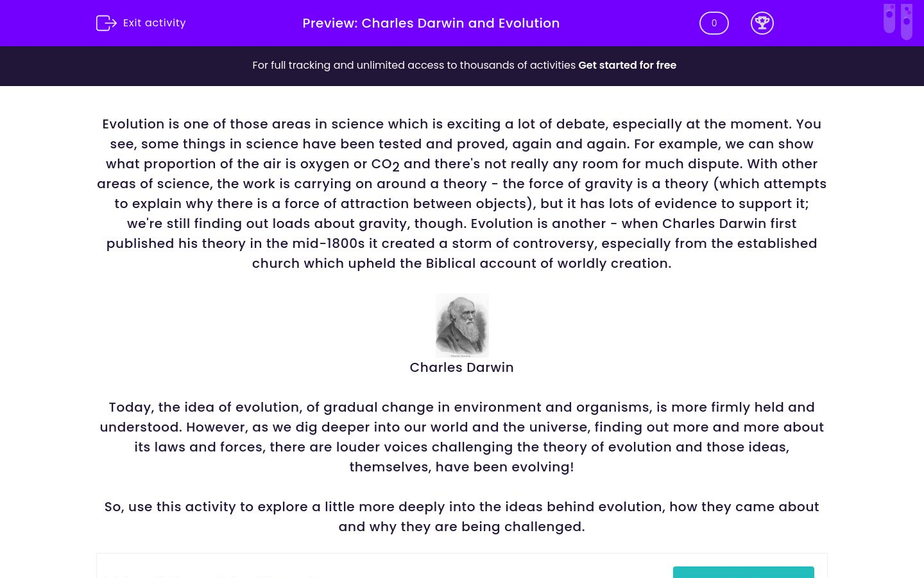Click the title "Preview: Charles Darwin and Evolution"

(x=431, y=23)
